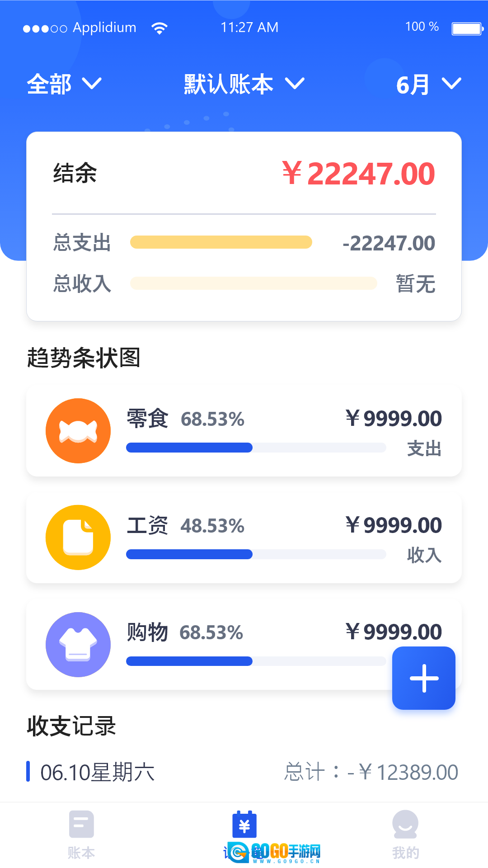Switch to the 账本 tab label
Screen dimensions: 488x868
point(81,853)
